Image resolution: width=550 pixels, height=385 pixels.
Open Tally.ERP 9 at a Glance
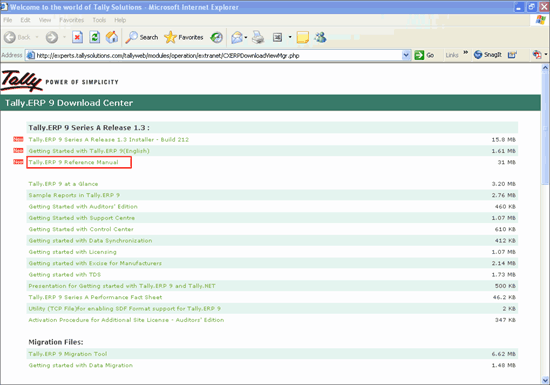[x=63, y=184]
